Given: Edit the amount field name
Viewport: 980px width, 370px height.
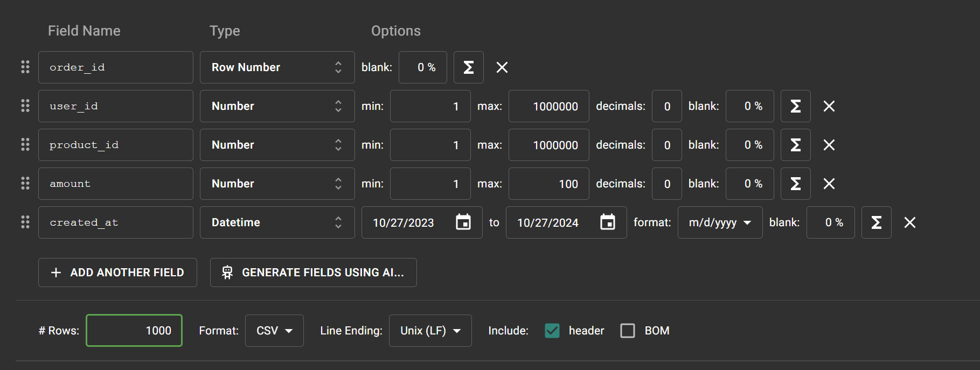Looking at the screenshot, I should [x=116, y=184].
